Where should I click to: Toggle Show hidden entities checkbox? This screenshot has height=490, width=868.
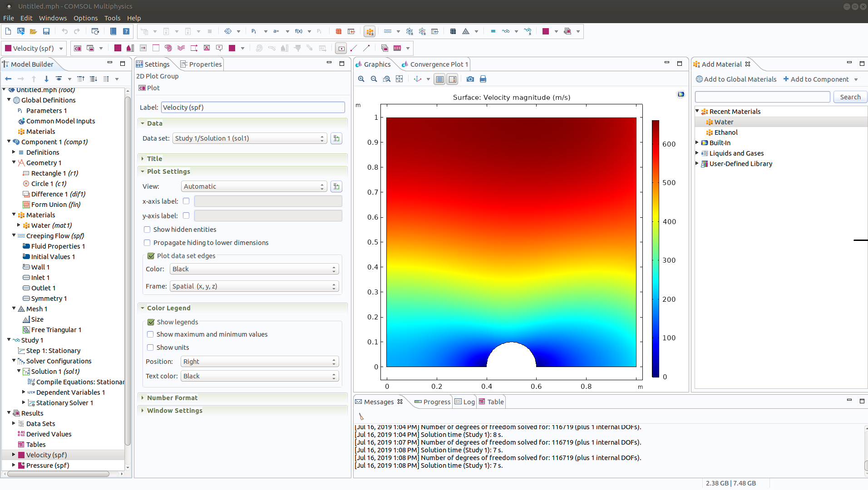click(147, 230)
